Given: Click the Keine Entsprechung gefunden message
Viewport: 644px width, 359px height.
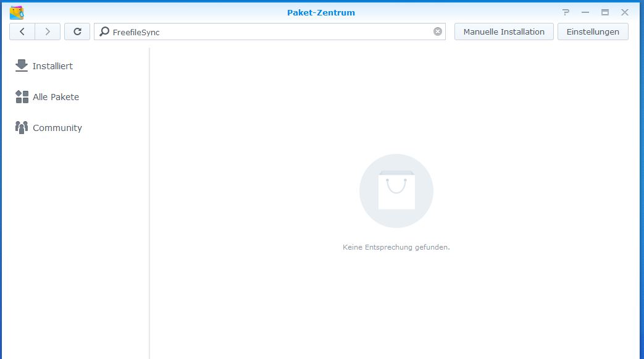Looking at the screenshot, I should point(396,247).
